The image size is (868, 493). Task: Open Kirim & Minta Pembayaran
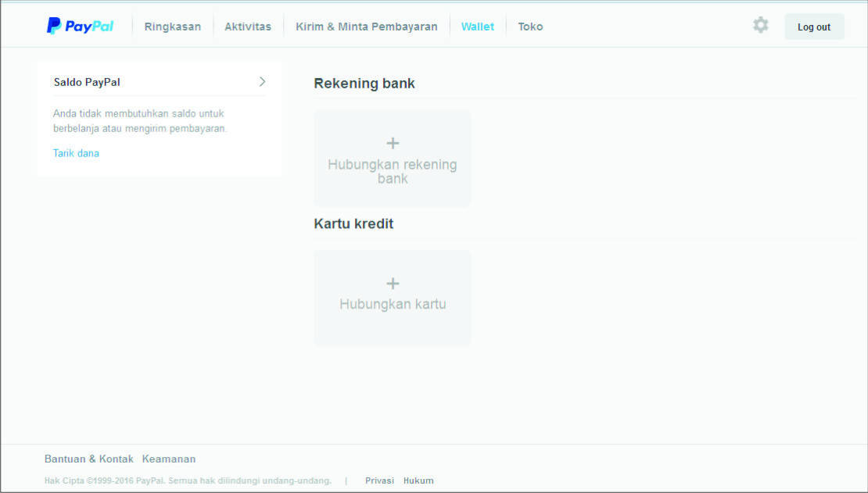click(x=366, y=26)
